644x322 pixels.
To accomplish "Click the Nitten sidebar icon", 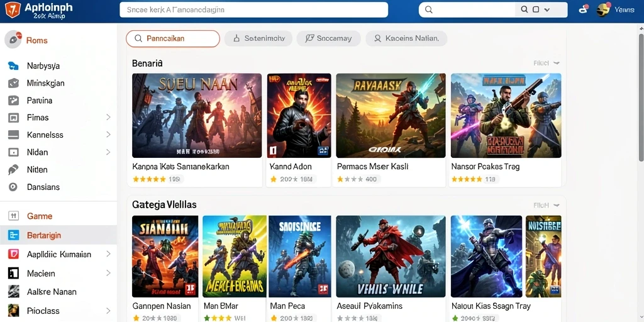I will click(13, 170).
